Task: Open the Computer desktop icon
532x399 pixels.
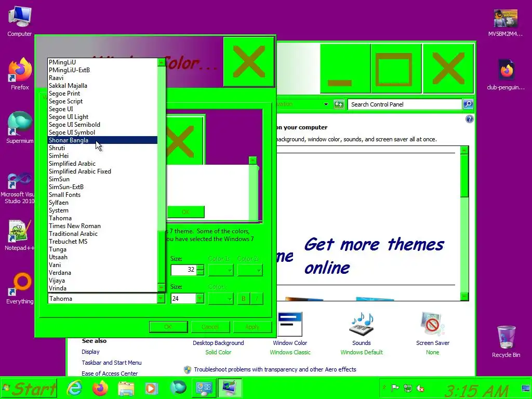Action: coord(20,21)
